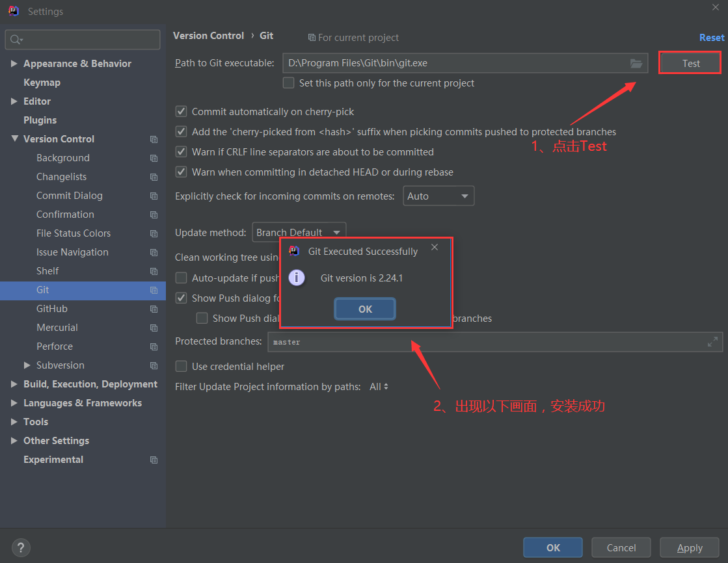Click the project-level icon beside Experimental
This screenshot has height=563, width=728.
click(x=154, y=460)
